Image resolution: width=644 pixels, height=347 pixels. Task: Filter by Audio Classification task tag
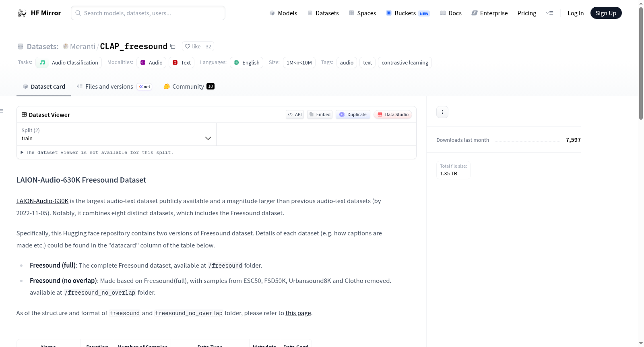point(68,62)
